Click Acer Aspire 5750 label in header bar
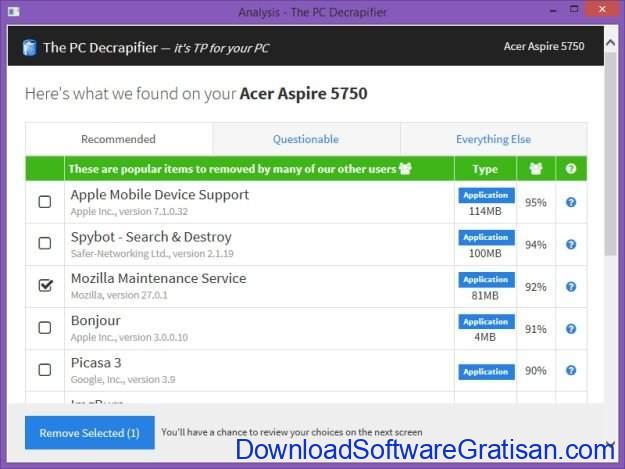Viewport: 625px width, 469px height. point(544,46)
